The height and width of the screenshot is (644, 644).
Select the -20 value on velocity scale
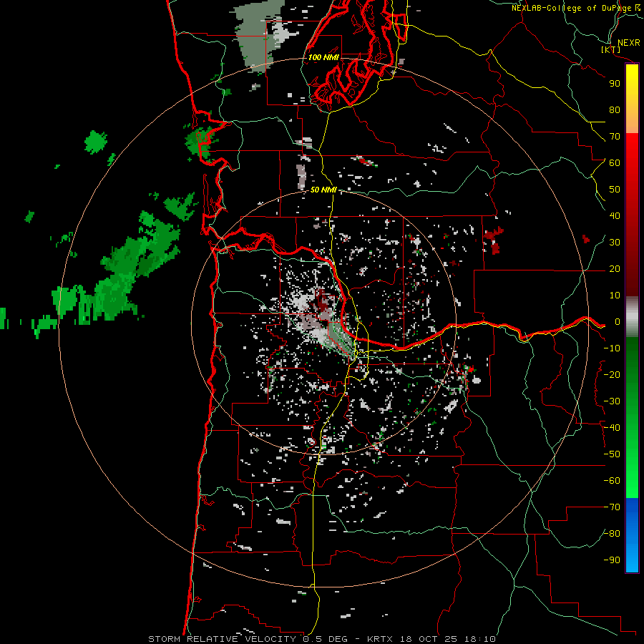pyautogui.click(x=612, y=374)
